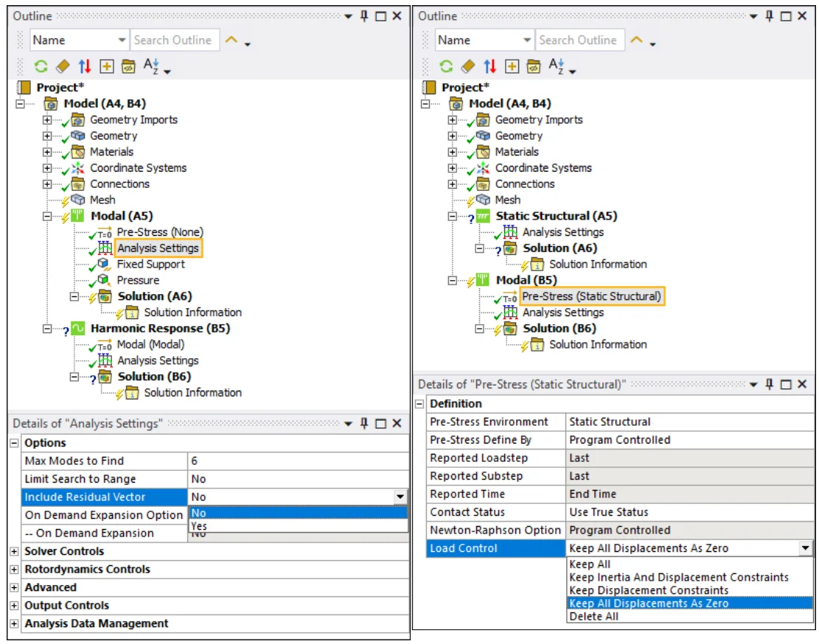Select Fixed Support in the outline tree
Viewport: 819px width, 644px height.
(x=150, y=265)
